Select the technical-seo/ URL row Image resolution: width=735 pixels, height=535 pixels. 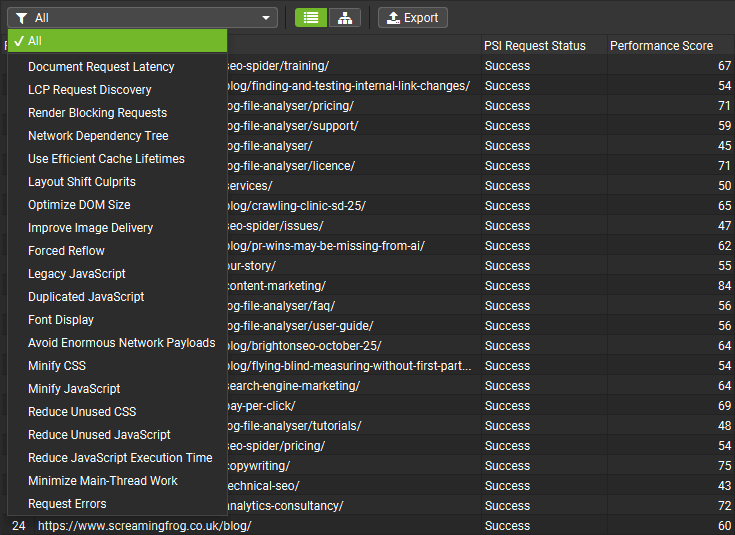pyautogui.click(x=354, y=486)
